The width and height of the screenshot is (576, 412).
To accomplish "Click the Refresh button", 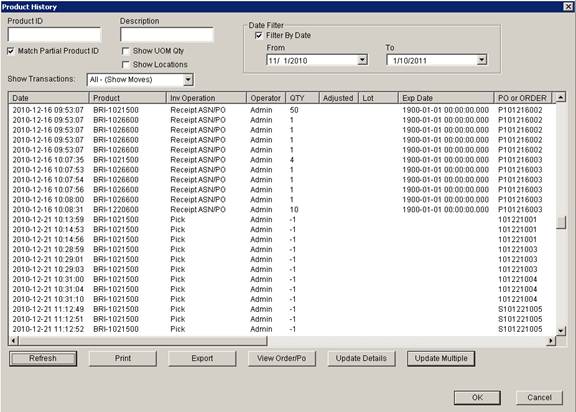I will tap(43, 358).
